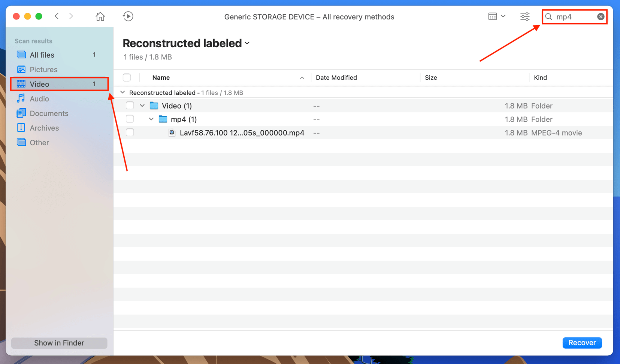The width and height of the screenshot is (620, 364).
Task: Focus the mp4 search field
Action: click(574, 16)
